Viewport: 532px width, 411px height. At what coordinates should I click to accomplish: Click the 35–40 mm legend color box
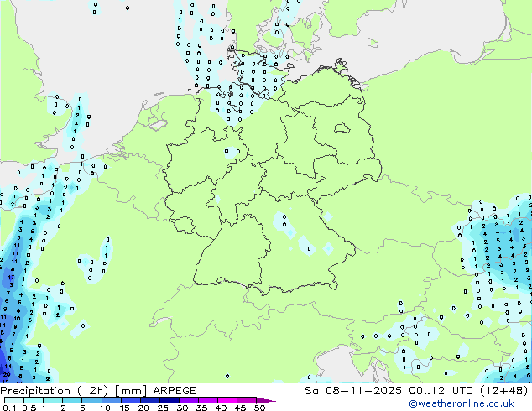pyautogui.click(x=208, y=400)
